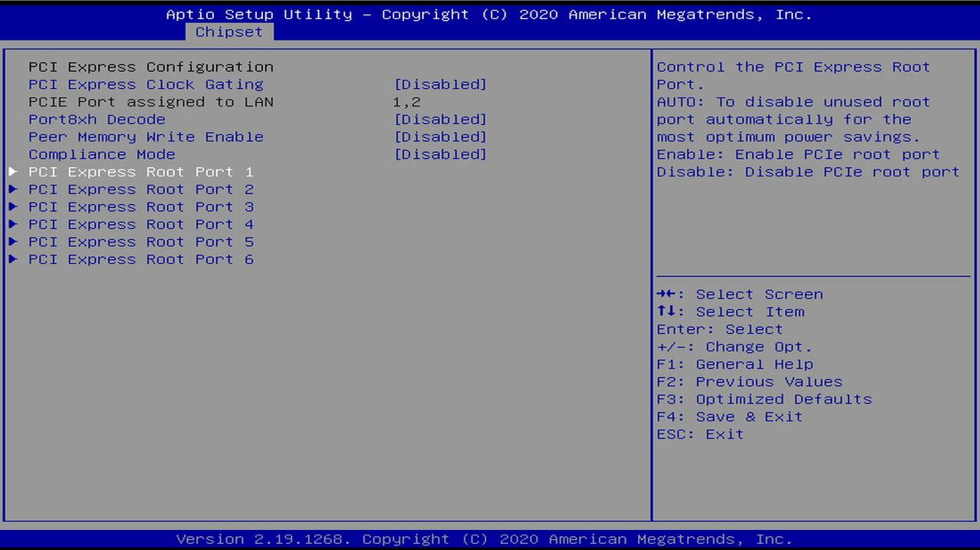Select Peer Memory Write Enable setting
The image size is (980, 550).
pyautogui.click(x=146, y=137)
